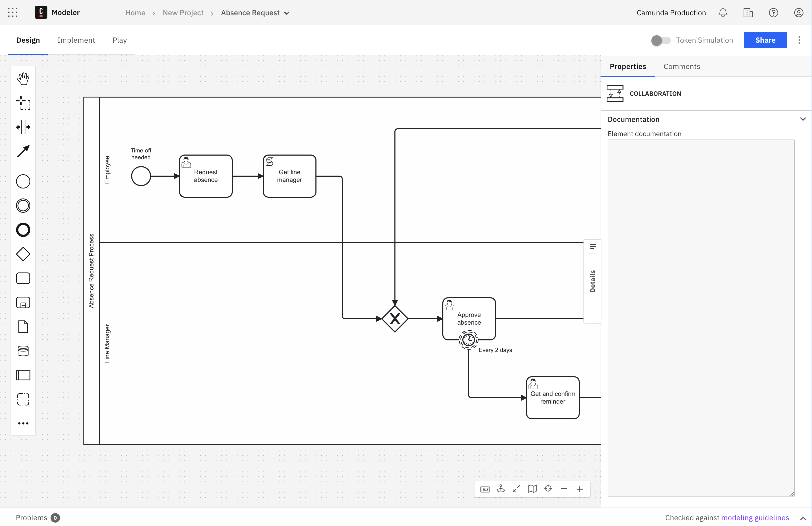812x526 pixels.
Task: Click the zoom in plus button
Action: pos(580,489)
